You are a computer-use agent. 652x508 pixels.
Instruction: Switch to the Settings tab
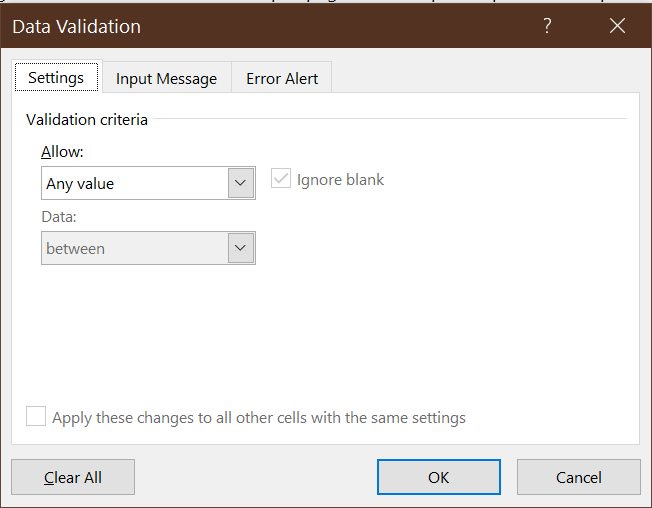click(56, 78)
